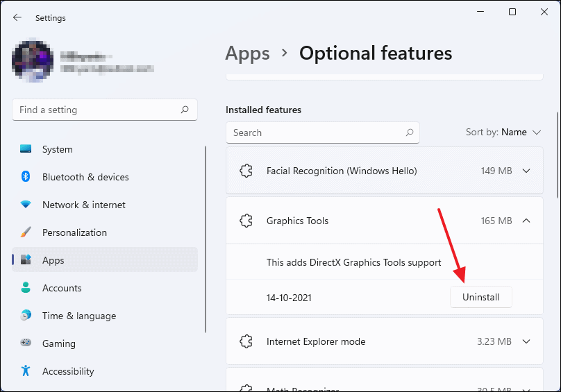The height and width of the screenshot is (392, 561).
Task: Open Bluetooth & devices category
Action: [104, 177]
